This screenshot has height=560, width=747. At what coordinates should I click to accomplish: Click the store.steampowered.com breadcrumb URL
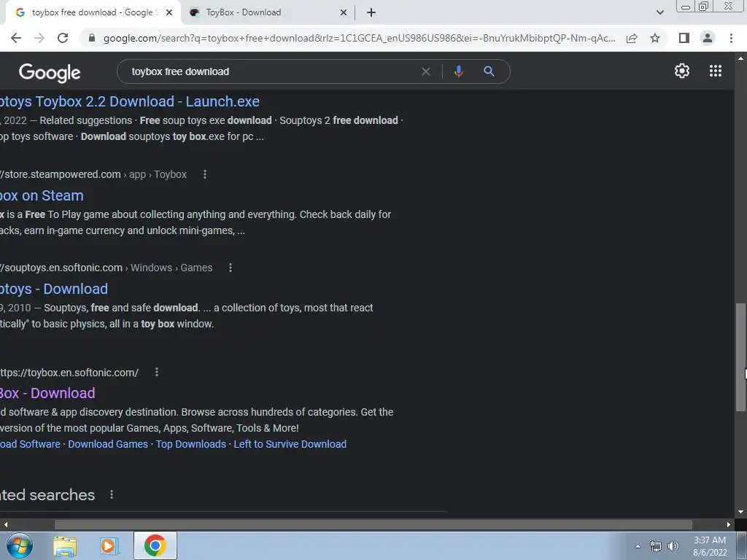point(93,174)
